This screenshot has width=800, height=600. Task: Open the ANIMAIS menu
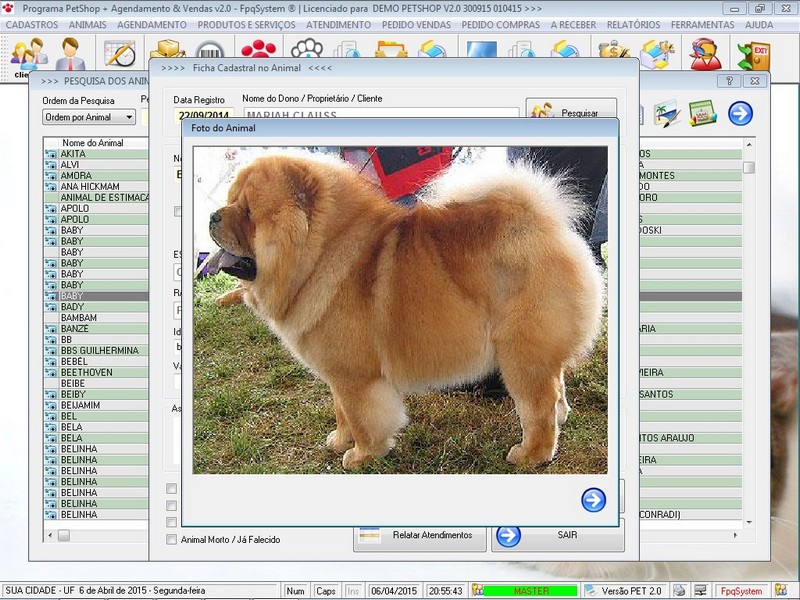tap(88, 24)
